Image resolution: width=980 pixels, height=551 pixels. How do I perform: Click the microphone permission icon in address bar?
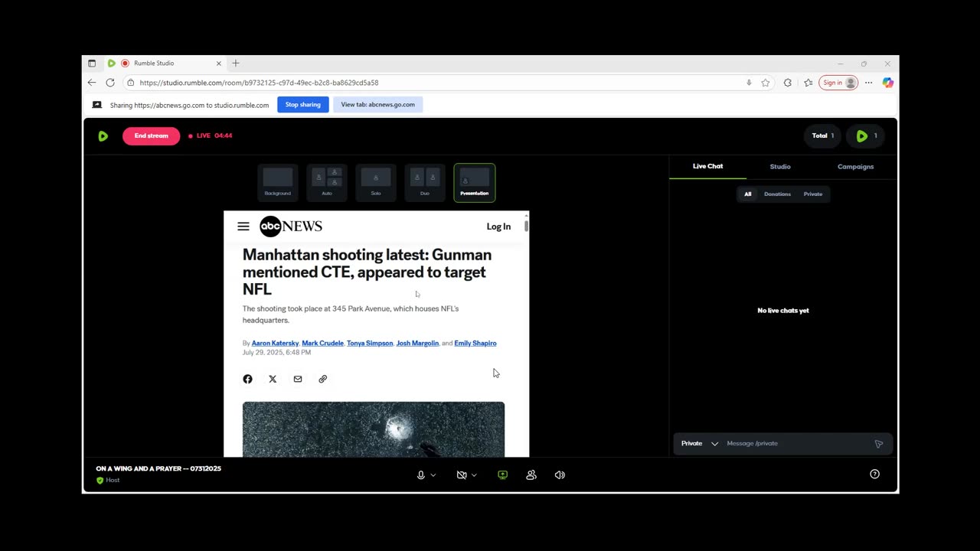pyautogui.click(x=749, y=83)
